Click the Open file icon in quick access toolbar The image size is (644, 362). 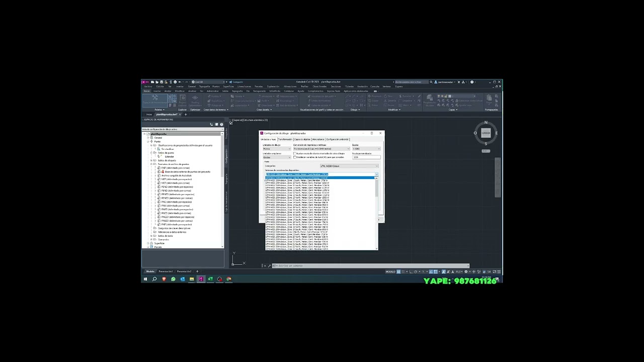[x=157, y=82]
